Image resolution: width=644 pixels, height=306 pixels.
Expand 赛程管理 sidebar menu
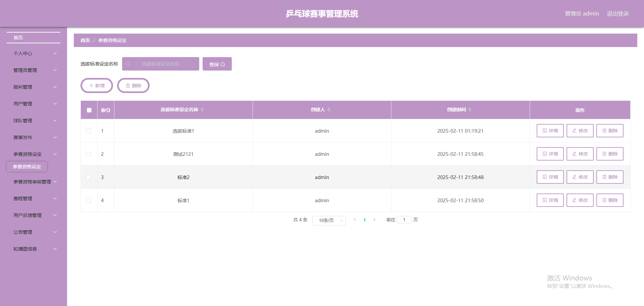tap(34, 199)
